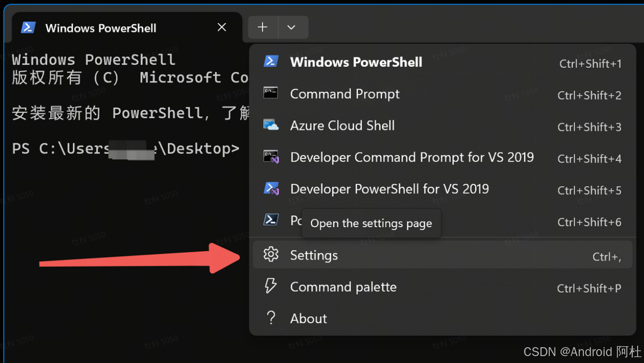Image resolution: width=644 pixels, height=363 pixels.
Task: Close the Windows PowerShell tab
Action: click(221, 27)
